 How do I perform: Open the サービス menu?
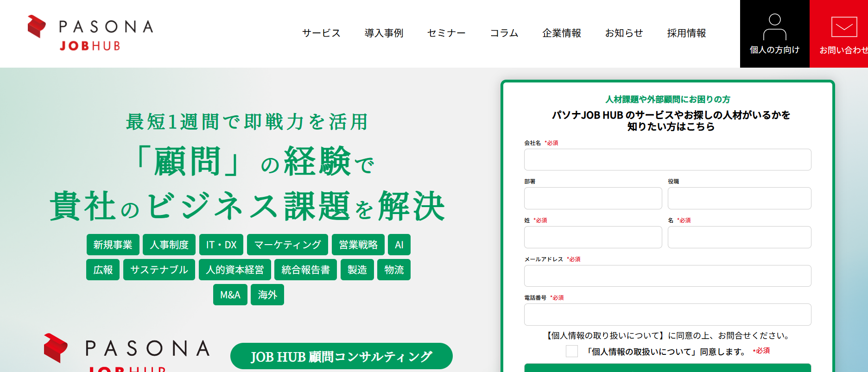321,33
